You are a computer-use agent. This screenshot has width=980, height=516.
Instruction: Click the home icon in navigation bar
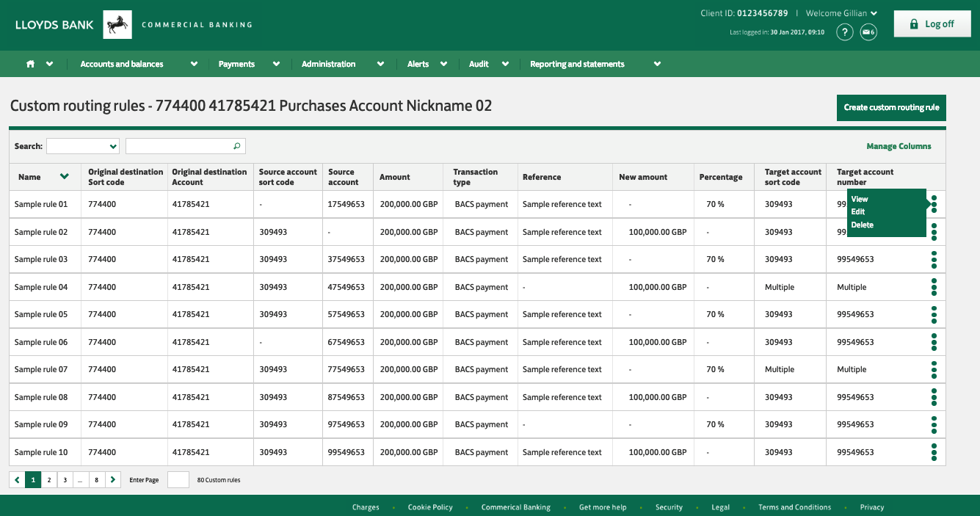coord(31,64)
